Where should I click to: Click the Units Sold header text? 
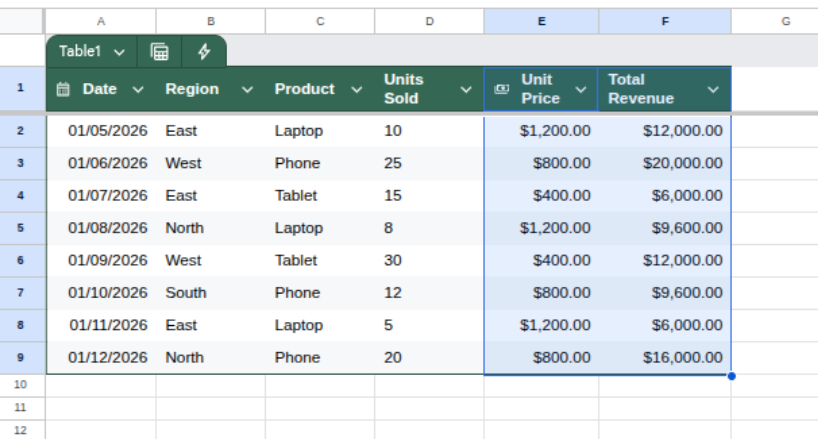click(x=403, y=89)
